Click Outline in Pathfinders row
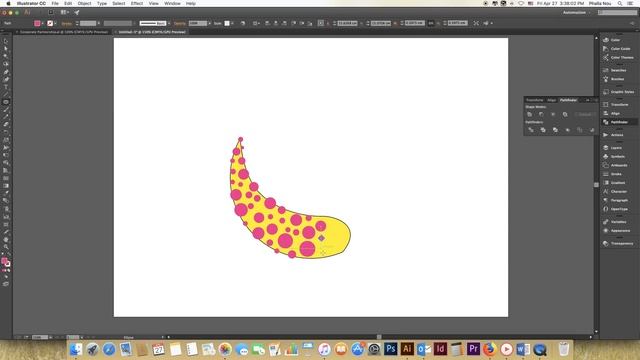The height and width of the screenshot is (360, 640). [580, 130]
